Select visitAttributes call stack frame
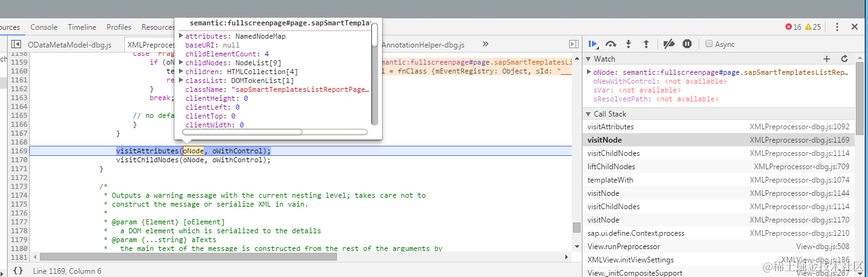 pos(718,127)
